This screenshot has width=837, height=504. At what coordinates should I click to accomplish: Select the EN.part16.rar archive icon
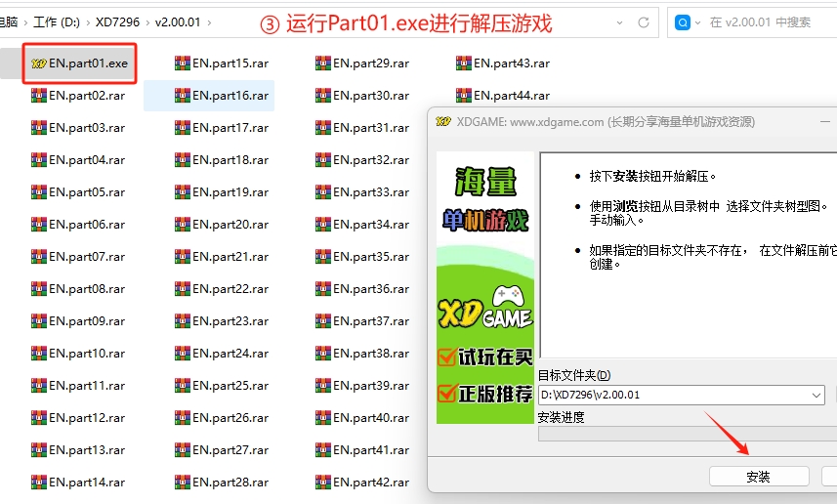click(x=183, y=96)
